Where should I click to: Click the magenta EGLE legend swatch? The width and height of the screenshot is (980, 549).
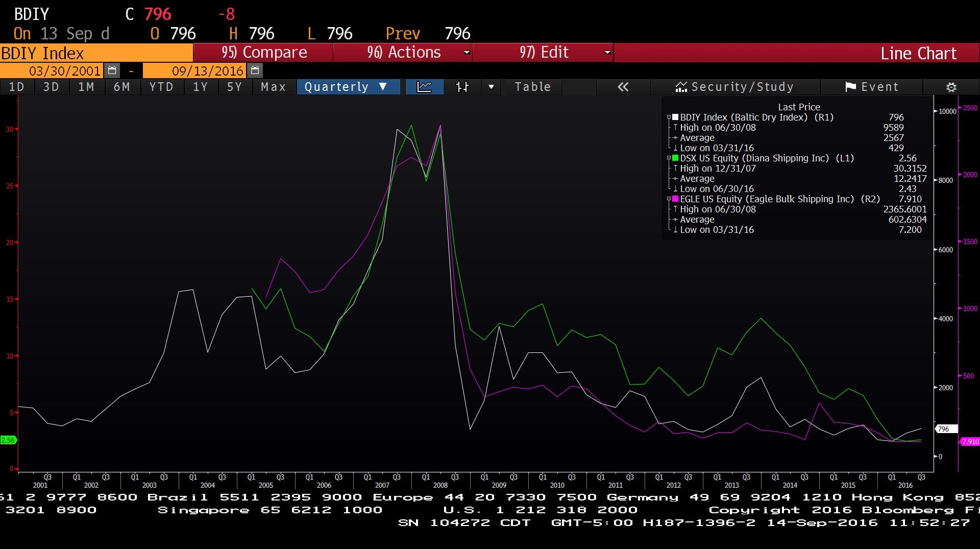(x=675, y=199)
